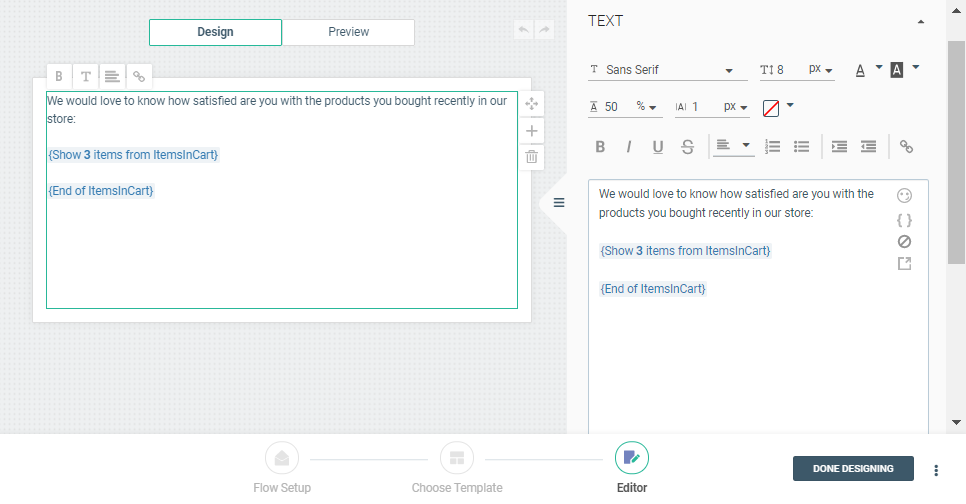
Task: Toggle bold in the TEXT panel toolbar
Action: click(600, 147)
